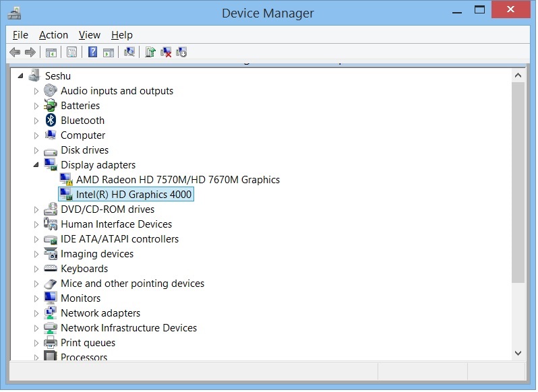The width and height of the screenshot is (538, 392).
Task: Open the File menu
Action: (20, 35)
